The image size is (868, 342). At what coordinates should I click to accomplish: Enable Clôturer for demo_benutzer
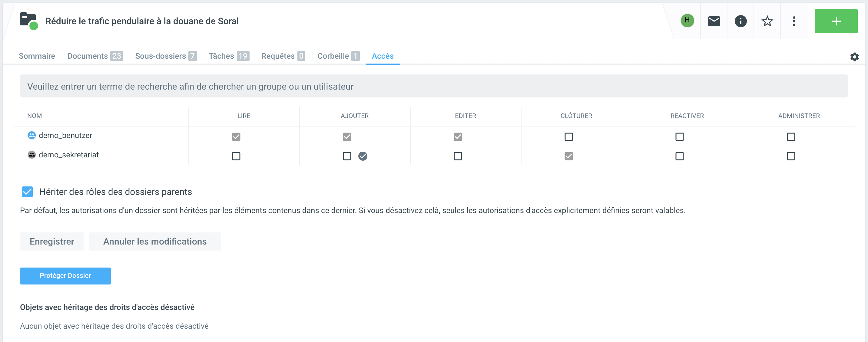568,137
